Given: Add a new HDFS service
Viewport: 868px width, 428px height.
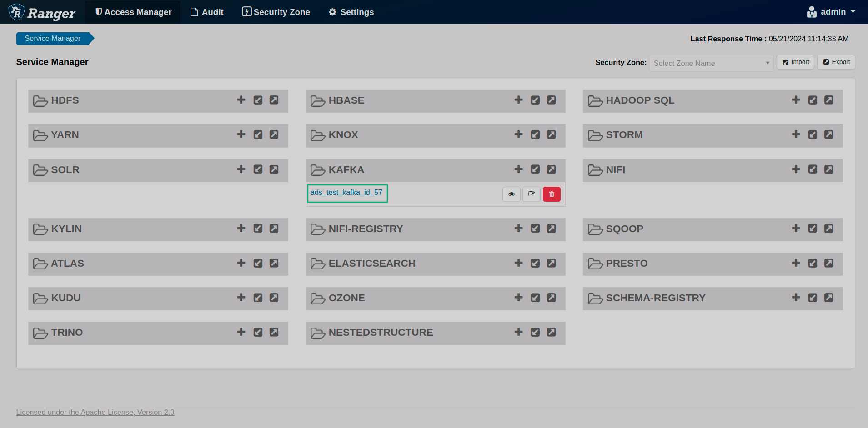Looking at the screenshot, I should (241, 100).
